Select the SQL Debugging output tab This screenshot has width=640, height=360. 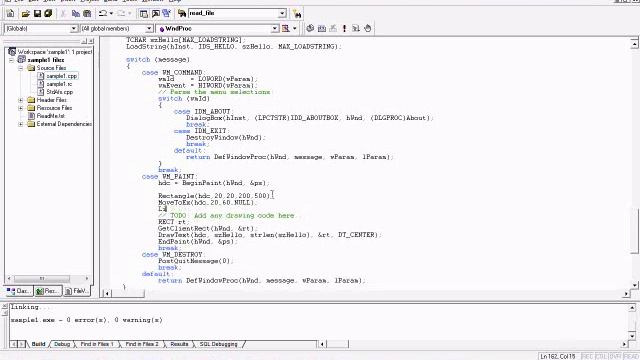pos(218,344)
